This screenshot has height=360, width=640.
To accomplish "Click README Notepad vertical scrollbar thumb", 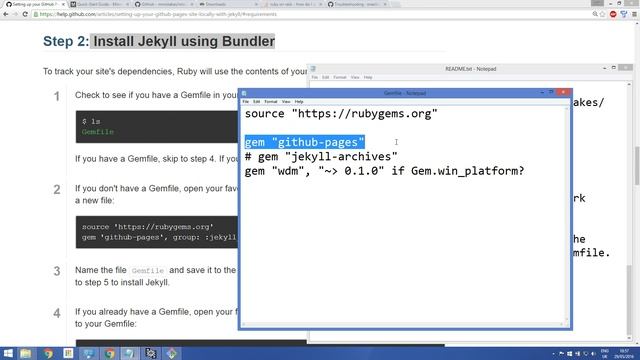I will click(629, 301).
